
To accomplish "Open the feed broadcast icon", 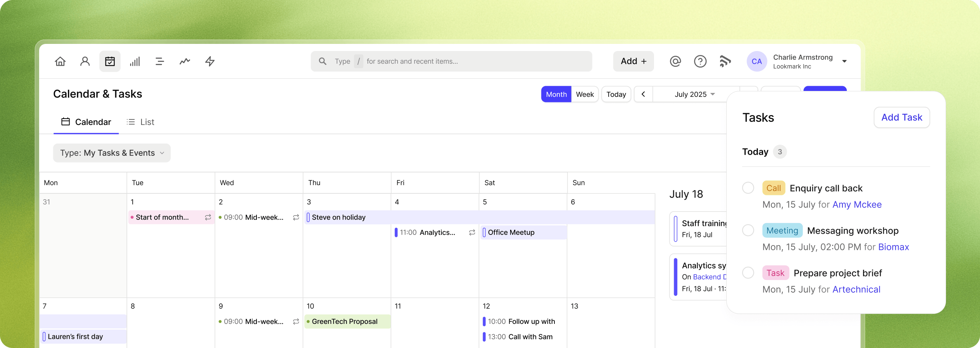I will tap(725, 61).
